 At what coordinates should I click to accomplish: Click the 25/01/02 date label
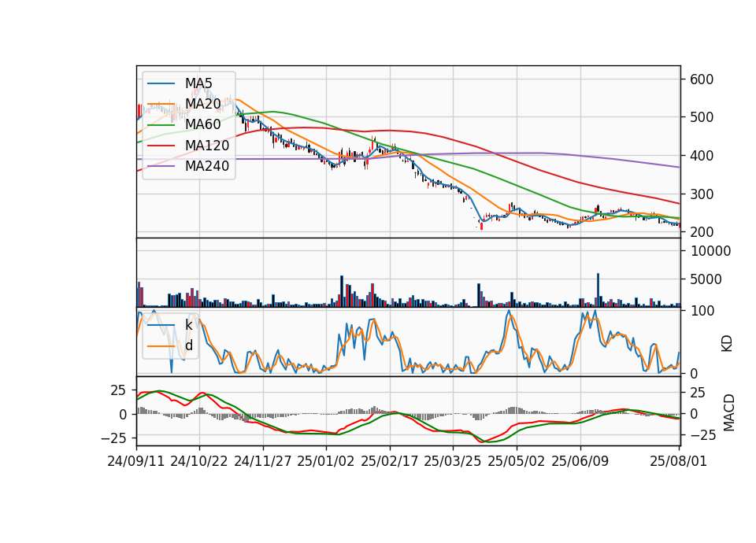pyautogui.click(x=326, y=461)
